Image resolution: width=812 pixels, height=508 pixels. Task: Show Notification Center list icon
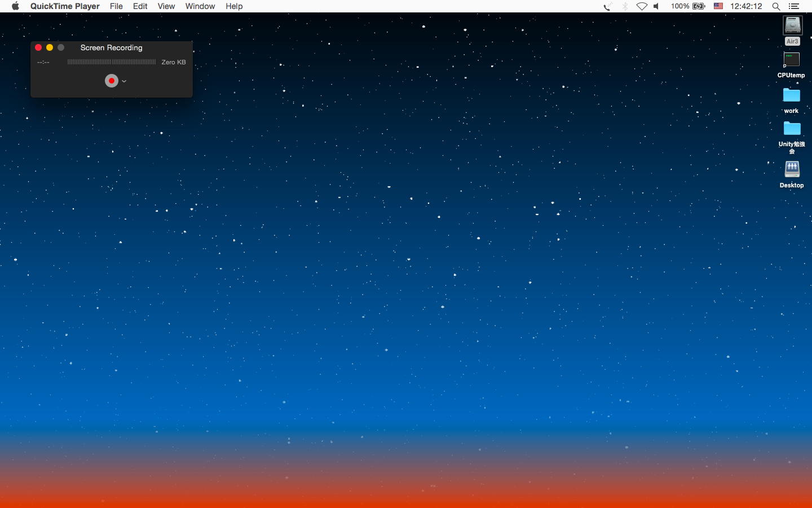[x=794, y=6]
